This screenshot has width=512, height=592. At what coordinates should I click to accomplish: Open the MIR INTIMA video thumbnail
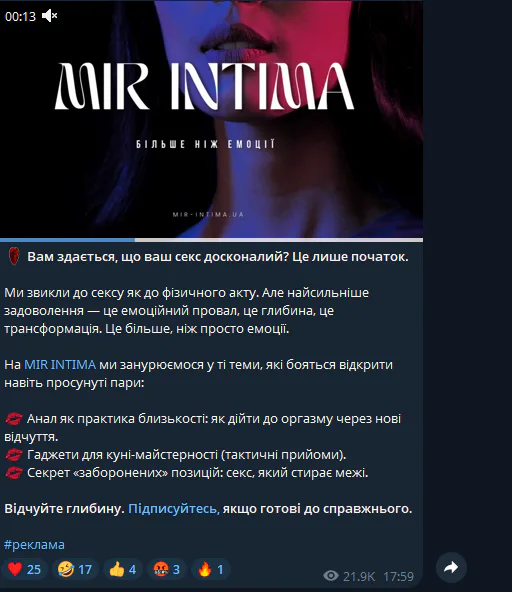click(x=211, y=119)
